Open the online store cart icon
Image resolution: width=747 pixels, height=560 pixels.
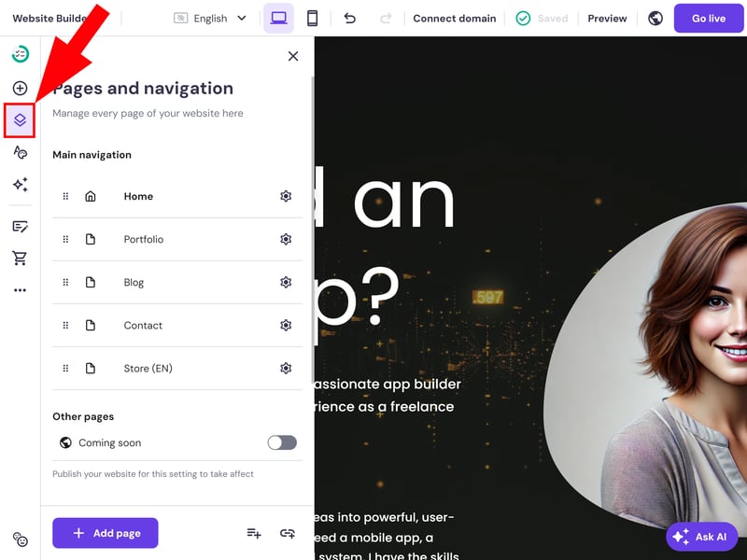(x=20, y=259)
